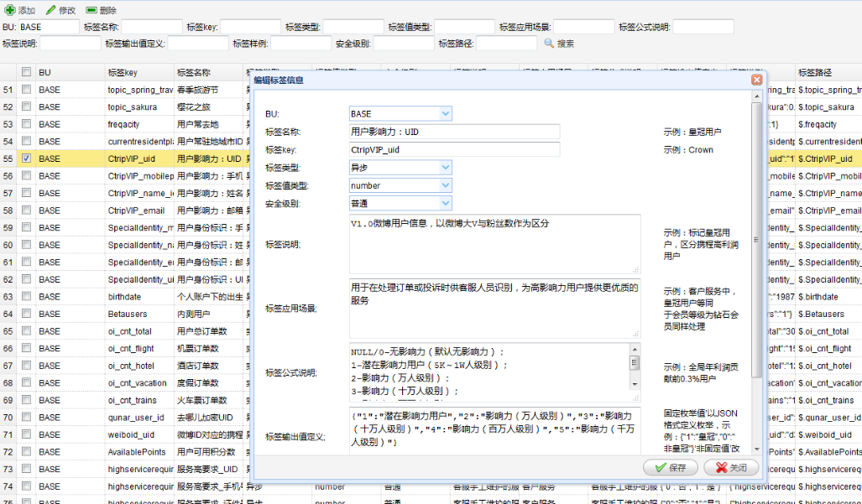Click the oi_cnt_flight key cell
Screen dimensions: 862x504
click(x=139, y=348)
